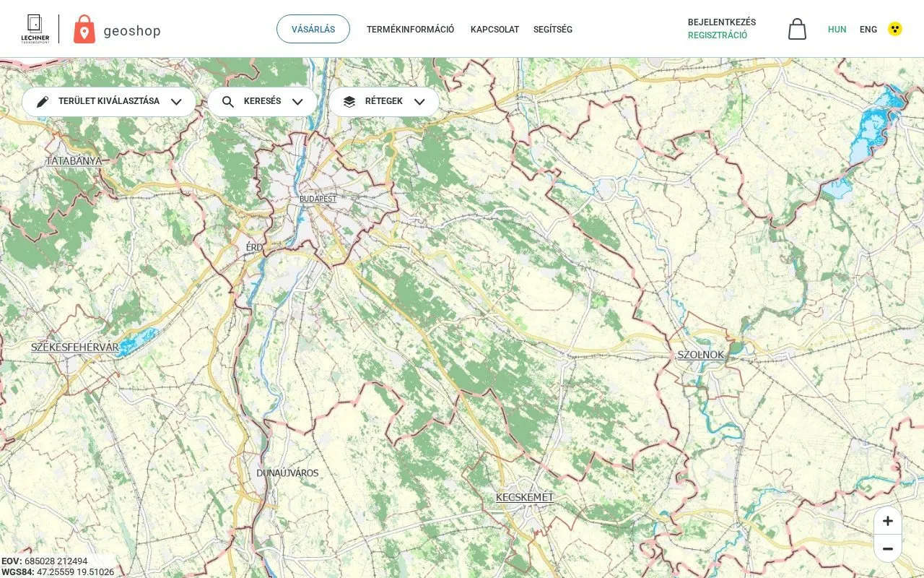Open the Vásárlás tab

313,29
